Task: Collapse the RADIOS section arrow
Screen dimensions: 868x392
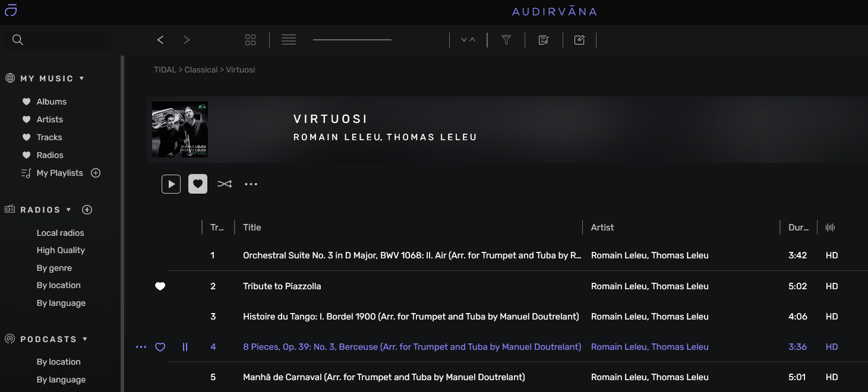Action: click(x=69, y=210)
